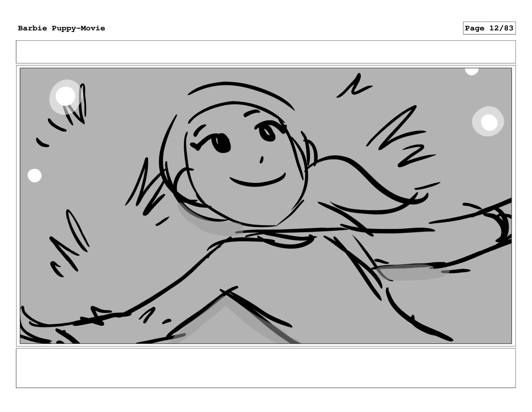The height and width of the screenshot is (412, 532).
Task: Click the empty notes box above the panel
Action: pos(266,52)
